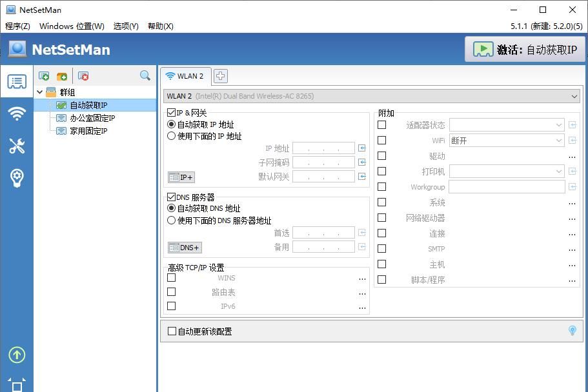
Task: Open WINS settings ellipsis
Action: tap(362, 279)
